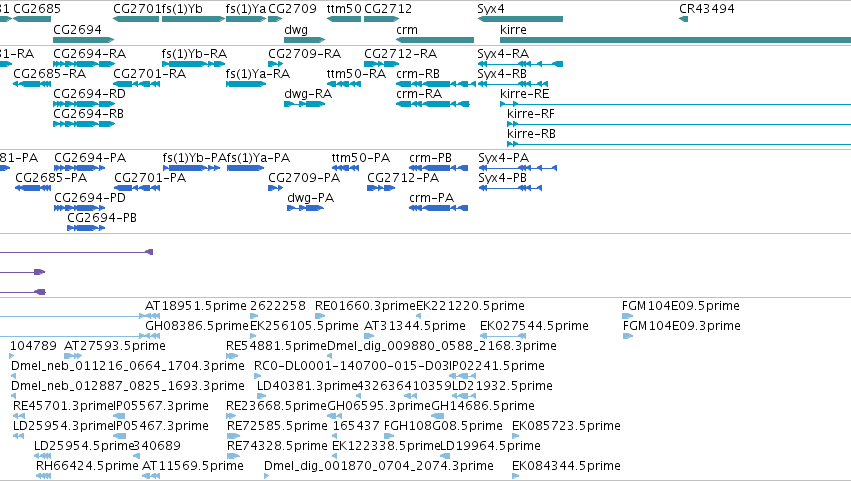Click the kirre-RF transcript label
The width and height of the screenshot is (851, 481).
pyautogui.click(x=531, y=114)
